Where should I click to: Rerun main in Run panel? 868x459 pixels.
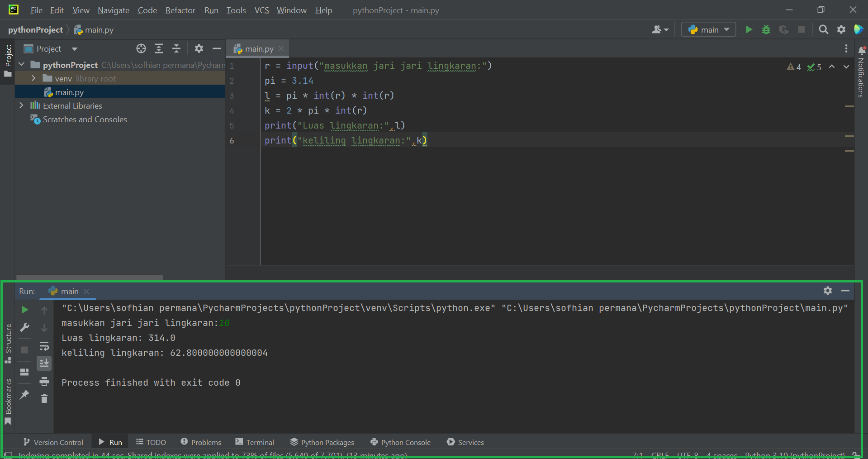tap(25, 310)
